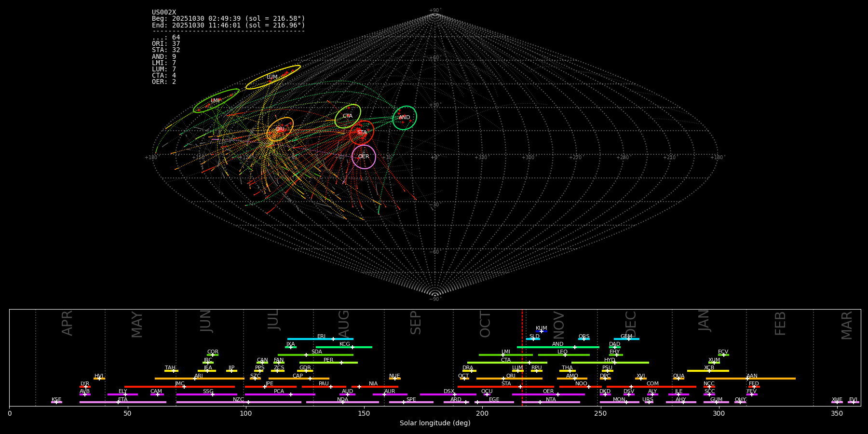Click the CAP shower label in the timeline
868x434 pixels.
(298, 376)
